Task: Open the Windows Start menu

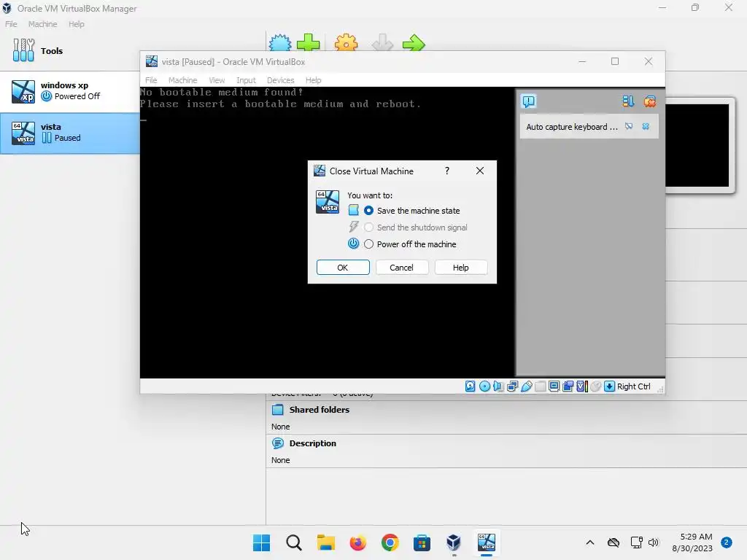Action: pos(262,542)
